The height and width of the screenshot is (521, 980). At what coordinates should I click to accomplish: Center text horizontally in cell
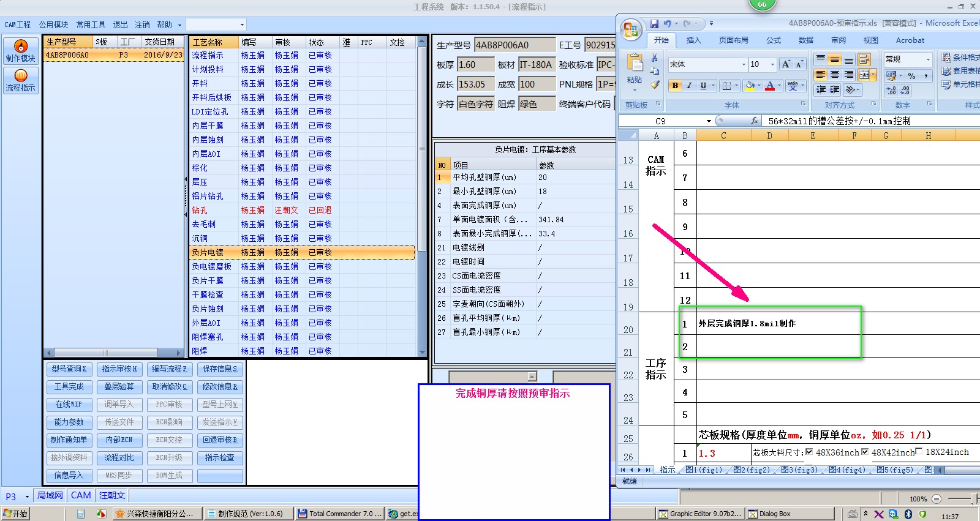[x=835, y=75]
